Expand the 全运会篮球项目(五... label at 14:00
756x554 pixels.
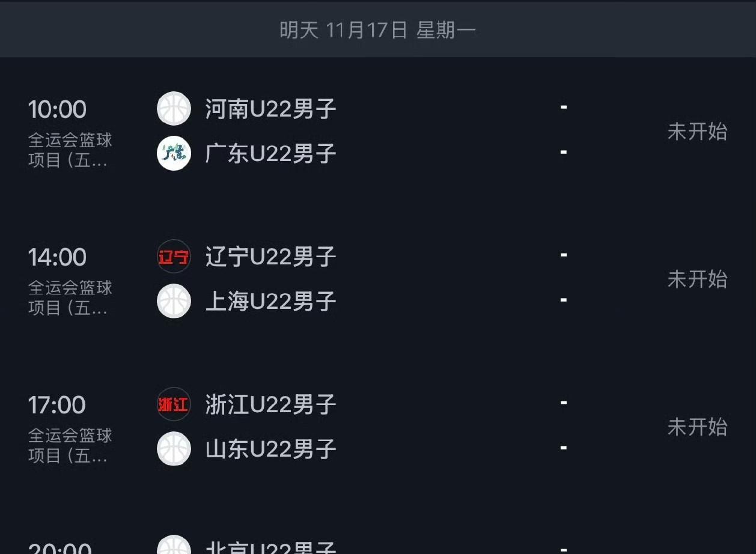click(x=70, y=295)
